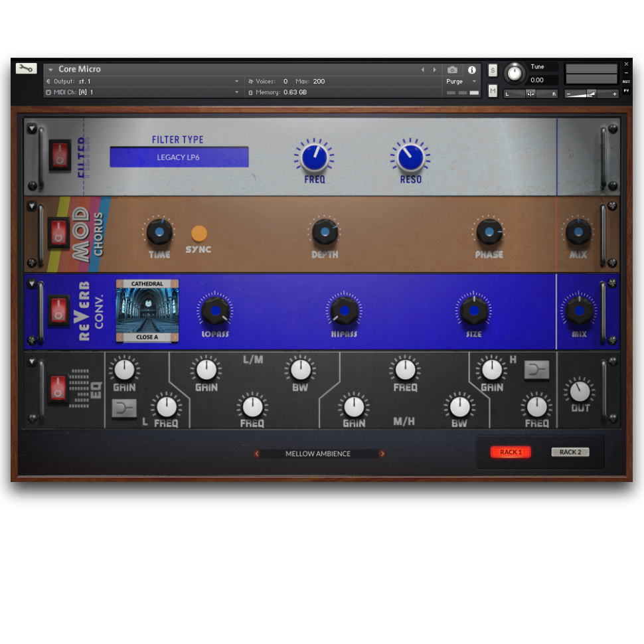Click the L/M band GAIN knob
Image resolution: width=644 pixels, height=644 pixels.
(206, 370)
